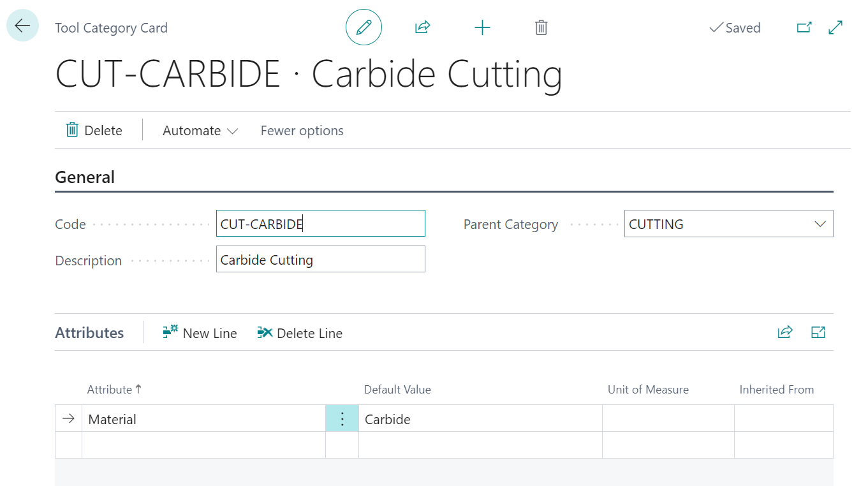Viewport: 868px width, 486px height.
Task: Share the Attributes list via its icon
Action: (784, 332)
